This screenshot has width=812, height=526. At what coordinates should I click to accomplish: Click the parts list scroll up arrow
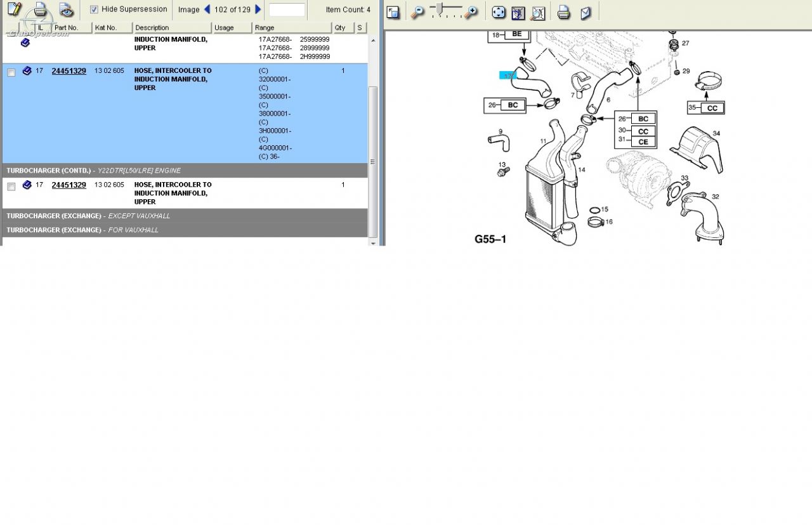[x=373, y=41]
